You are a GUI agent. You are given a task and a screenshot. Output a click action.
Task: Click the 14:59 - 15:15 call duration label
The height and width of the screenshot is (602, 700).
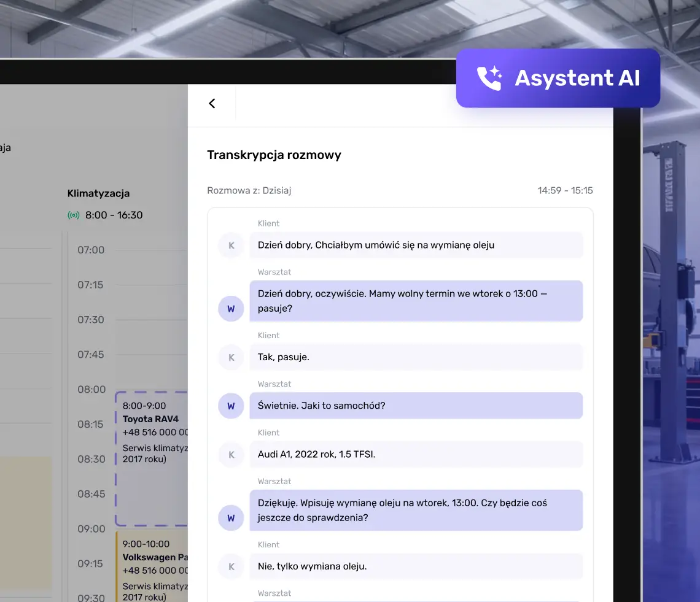[x=566, y=190]
